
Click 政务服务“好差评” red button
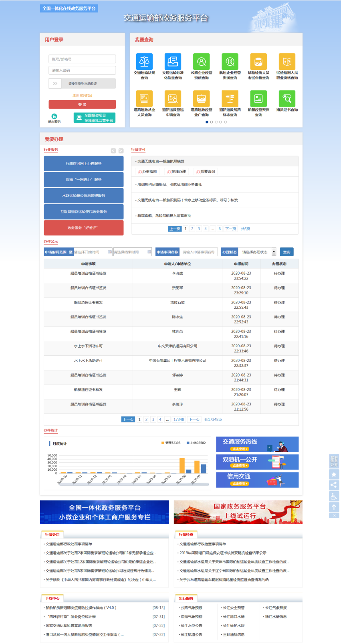click(x=84, y=228)
